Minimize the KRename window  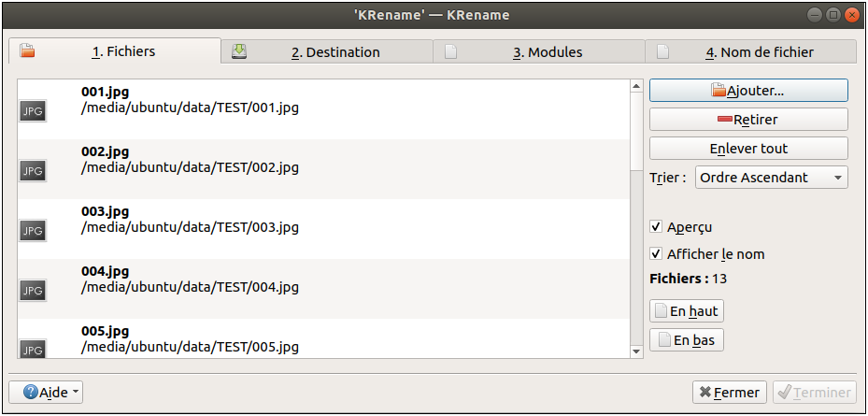[x=815, y=16]
